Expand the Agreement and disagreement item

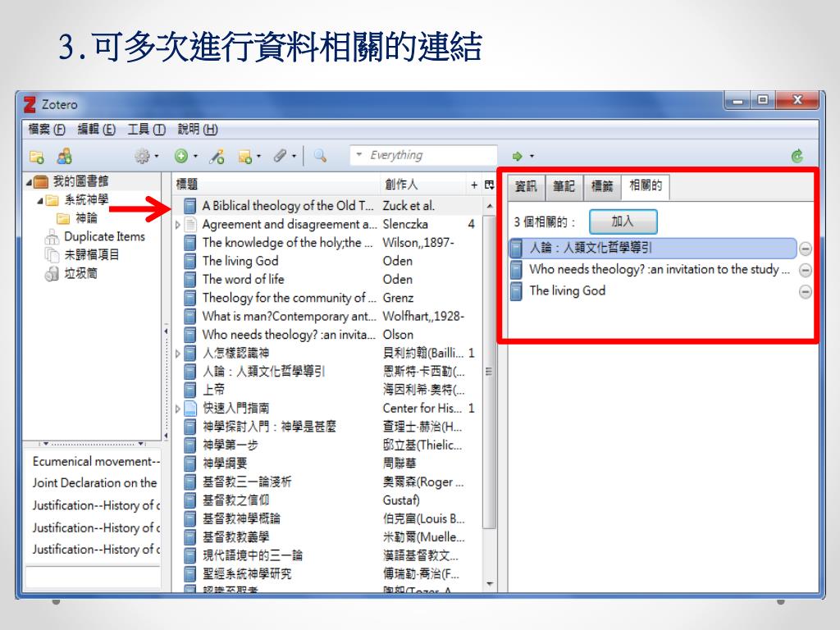point(178,225)
